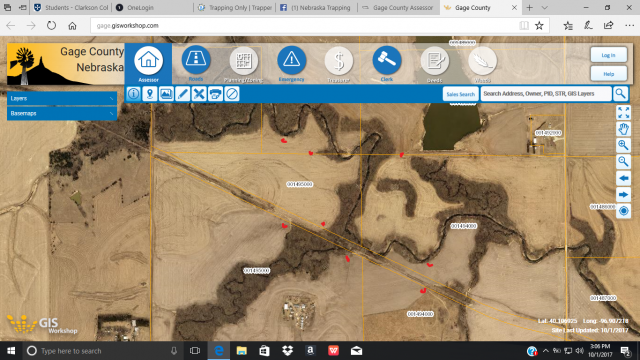
Task: Go to previous map extent arrow
Action: pyautogui.click(x=623, y=178)
